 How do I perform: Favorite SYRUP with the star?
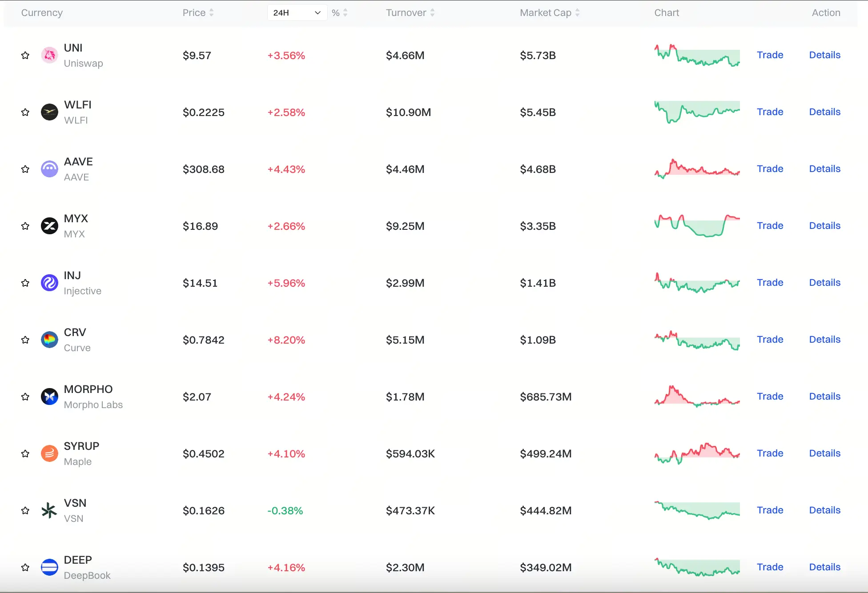coord(25,453)
